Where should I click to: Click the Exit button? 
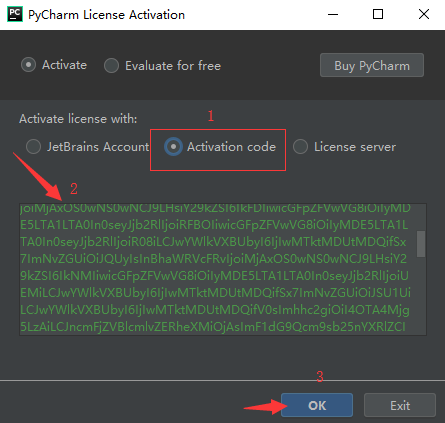tap(400, 405)
